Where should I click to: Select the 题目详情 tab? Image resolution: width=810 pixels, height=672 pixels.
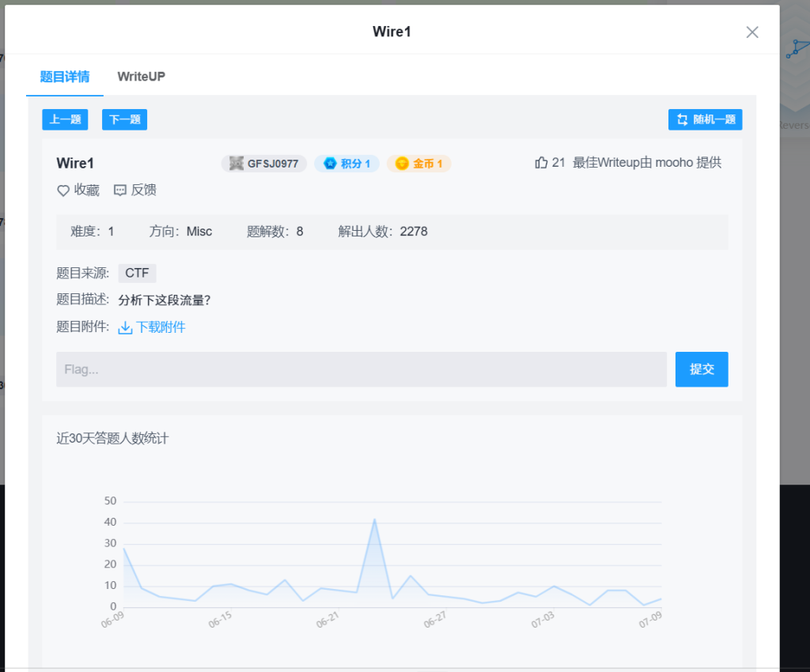pos(65,77)
